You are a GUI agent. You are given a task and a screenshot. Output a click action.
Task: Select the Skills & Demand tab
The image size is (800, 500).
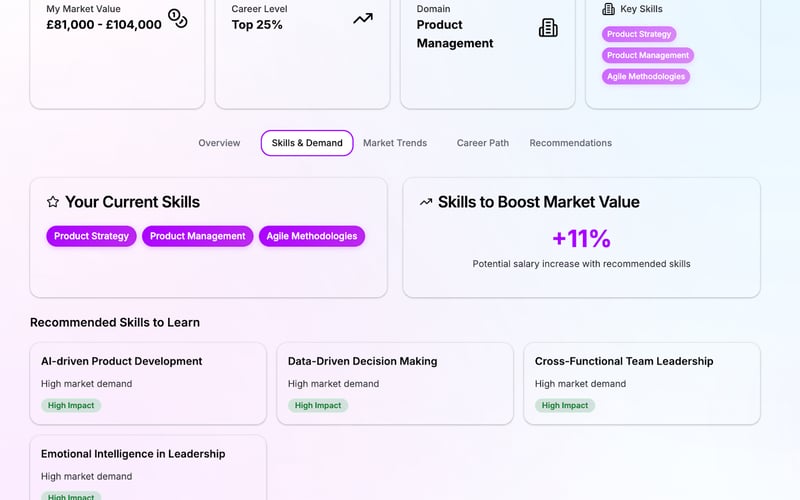(x=307, y=143)
